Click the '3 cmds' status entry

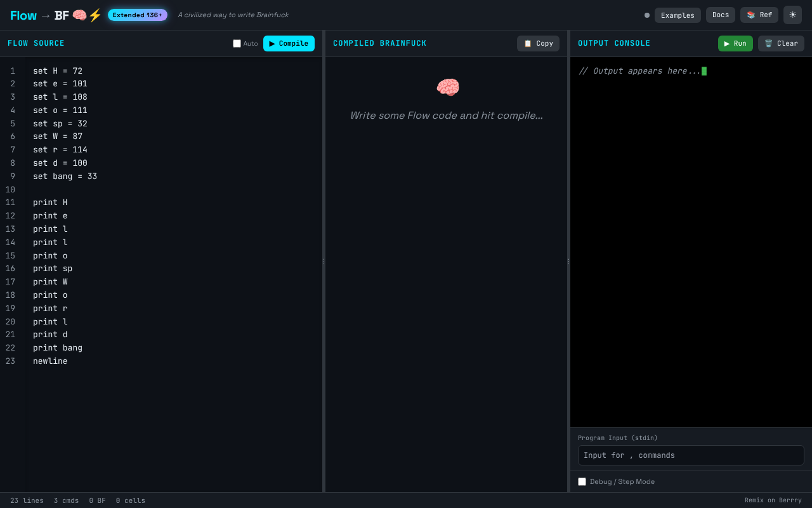66,500
